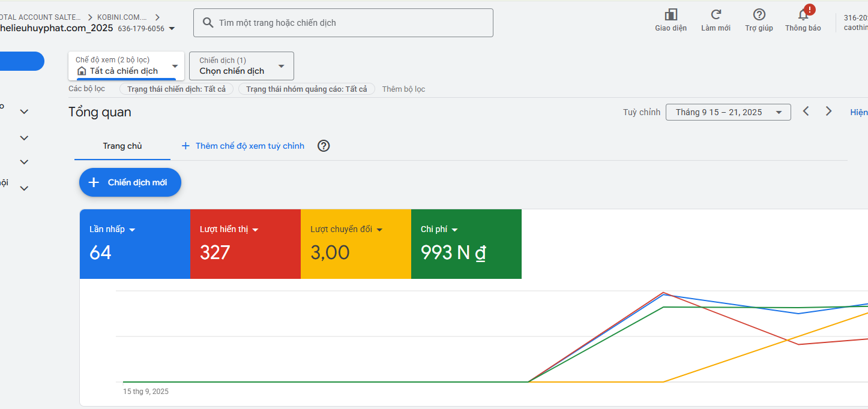Click the impressions value 327
868x409 pixels.
pyautogui.click(x=215, y=252)
